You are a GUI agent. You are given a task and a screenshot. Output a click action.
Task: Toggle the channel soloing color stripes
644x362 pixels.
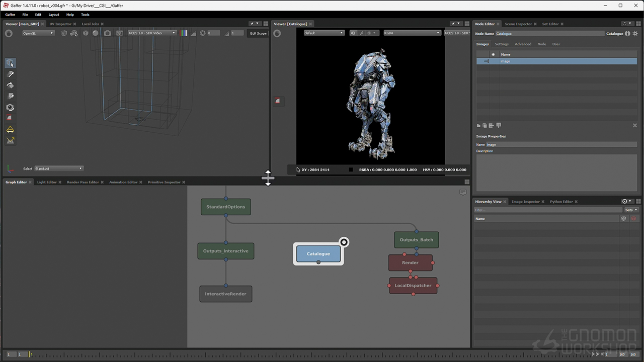click(184, 33)
